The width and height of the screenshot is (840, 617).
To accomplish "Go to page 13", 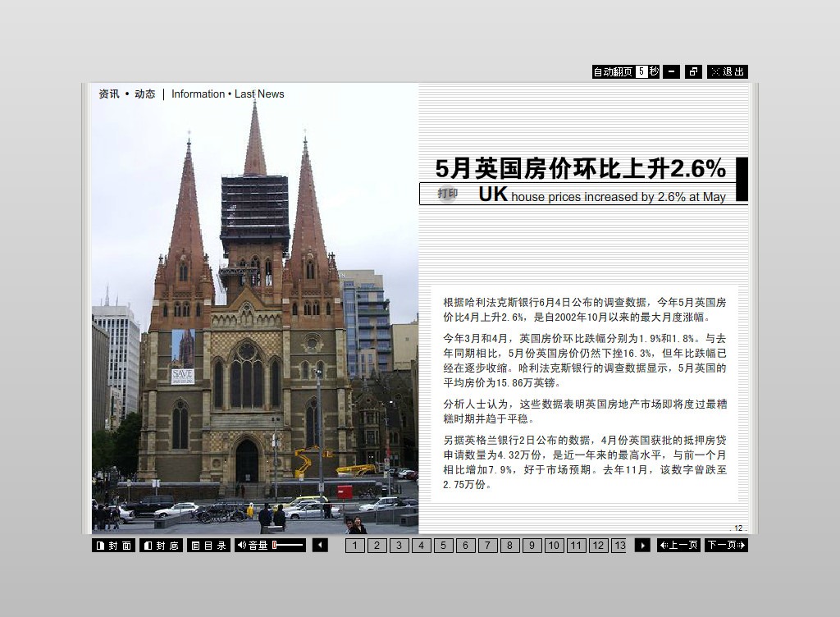I will pyautogui.click(x=619, y=546).
